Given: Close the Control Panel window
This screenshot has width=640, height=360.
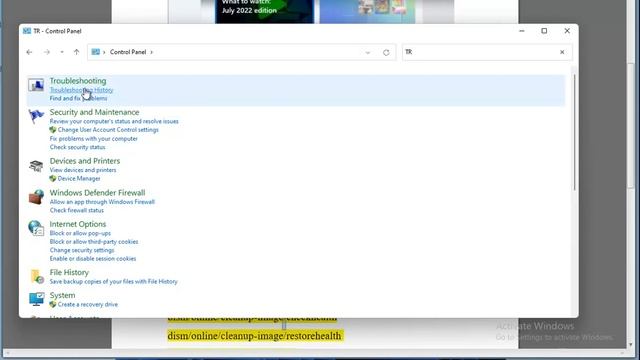Looking at the screenshot, I should [x=567, y=31].
